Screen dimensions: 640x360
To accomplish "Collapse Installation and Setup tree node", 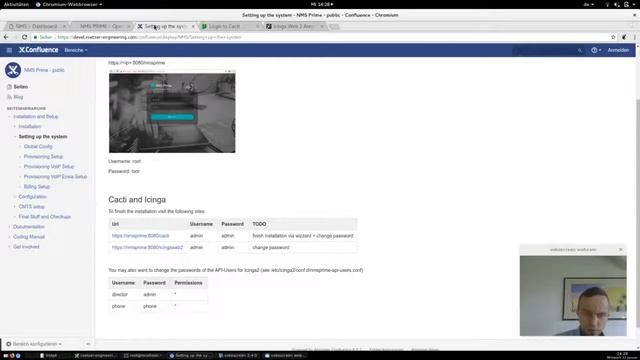I will tap(9, 117).
